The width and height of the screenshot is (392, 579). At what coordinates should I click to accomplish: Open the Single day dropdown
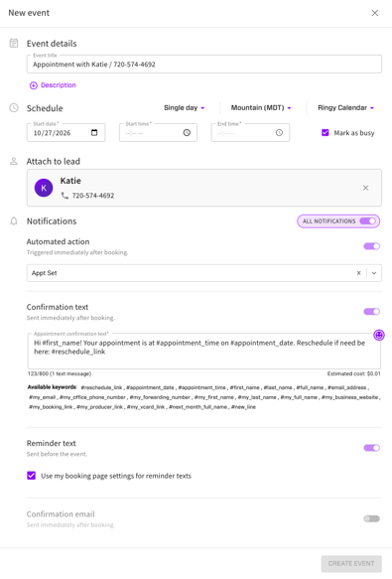[x=185, y=108]
